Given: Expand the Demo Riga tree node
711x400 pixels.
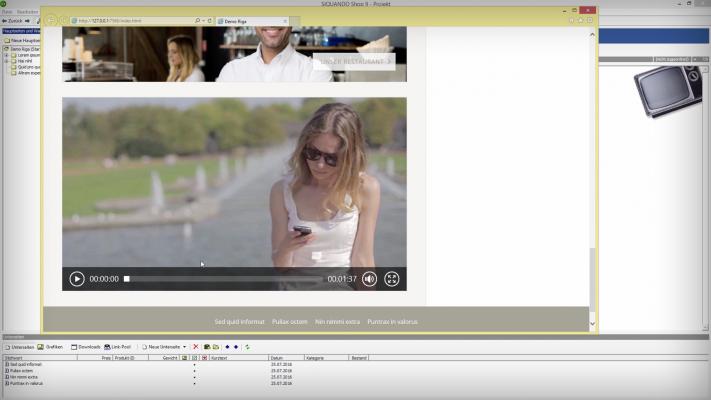Looking at the screenshot, I should click(x=4, y=48).
